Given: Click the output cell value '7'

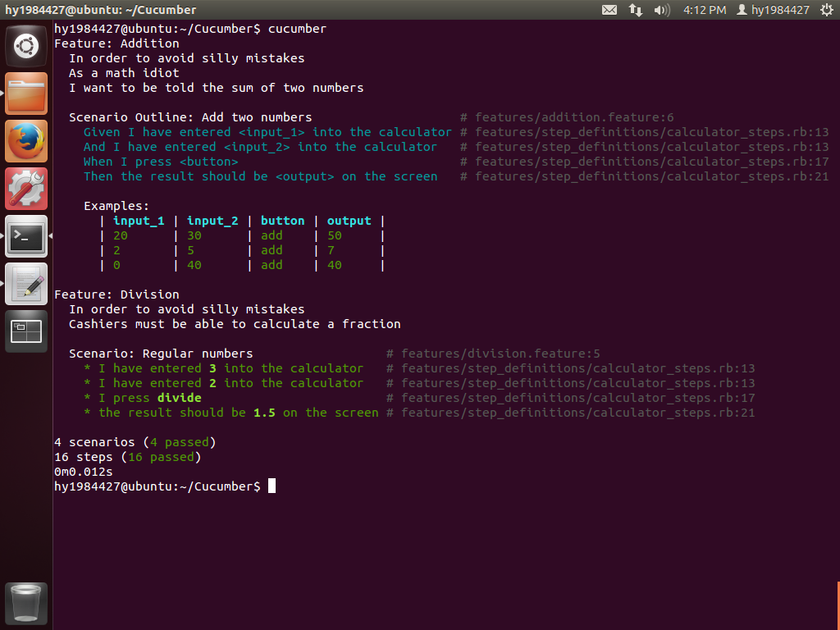Looking at the screenshot, I should point(331,250).
